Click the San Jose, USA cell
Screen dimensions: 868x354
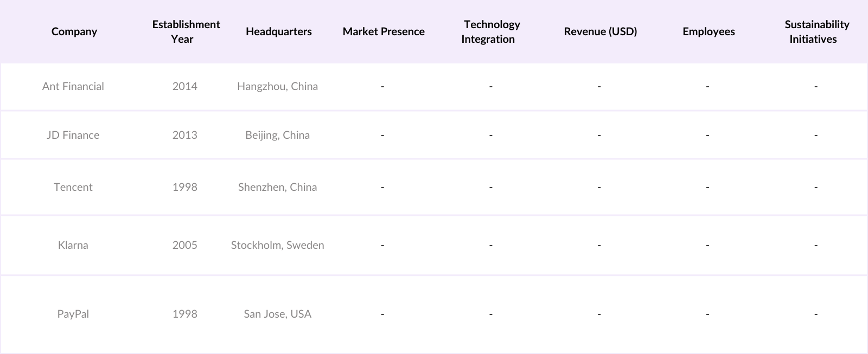point(277,314)
